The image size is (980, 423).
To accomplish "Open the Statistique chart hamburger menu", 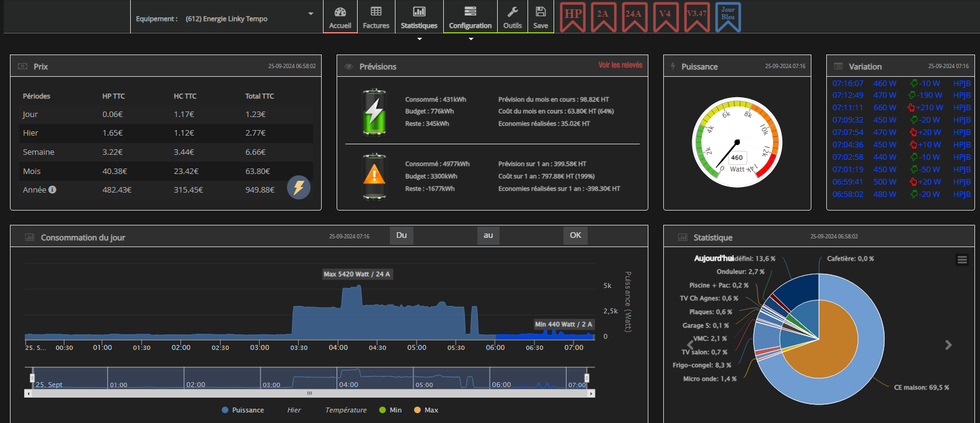I will point(962,260).
